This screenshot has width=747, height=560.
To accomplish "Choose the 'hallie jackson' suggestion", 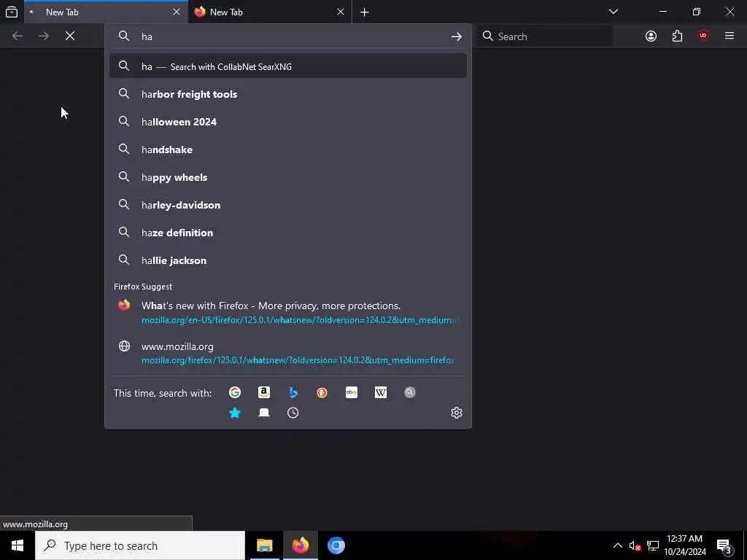I will (287, 260).
